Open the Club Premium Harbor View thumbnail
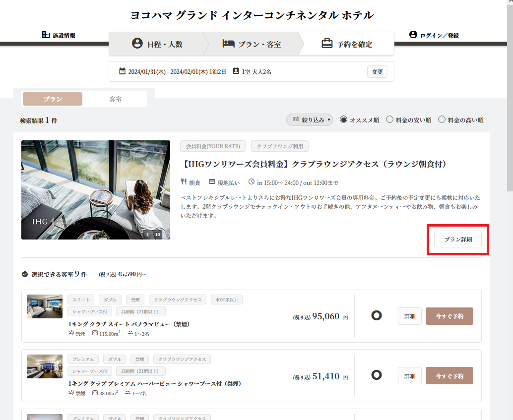Image resolution: width=513 pixels, height=420 pixels. [45, 366]
